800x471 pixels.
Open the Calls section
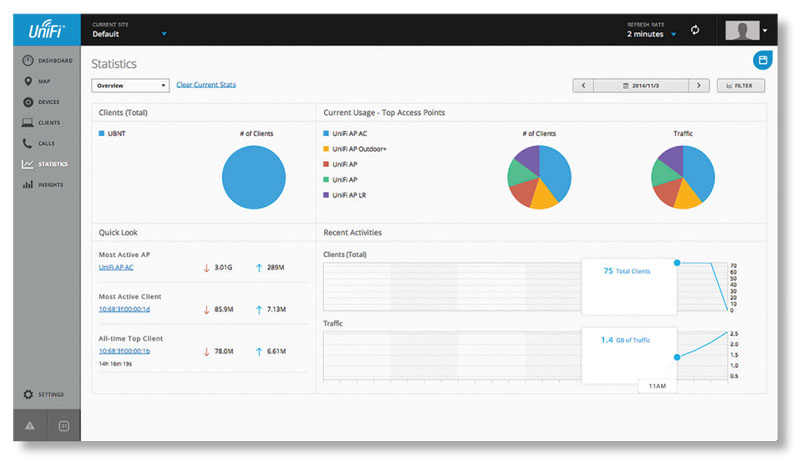coord(39,143)
